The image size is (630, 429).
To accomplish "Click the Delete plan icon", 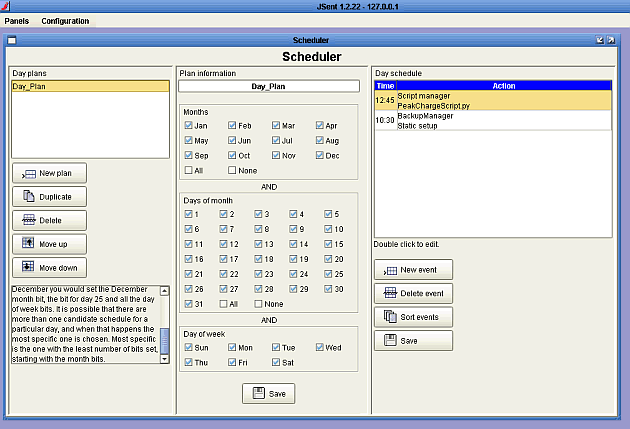I will (x=29, y=220).
